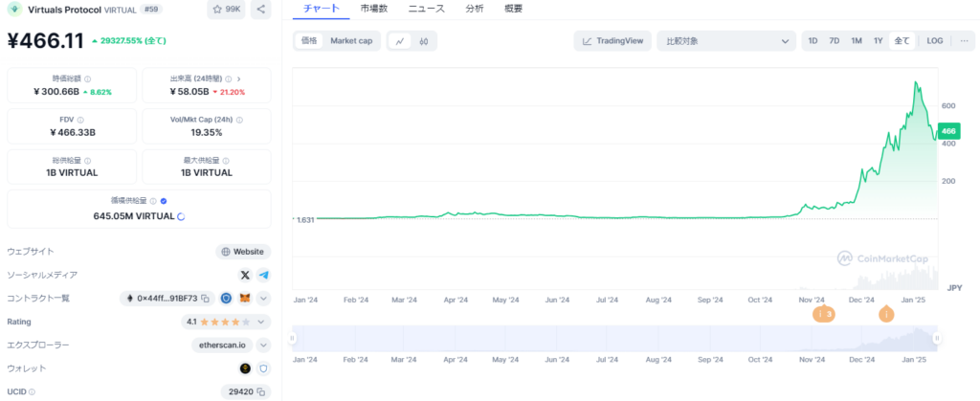Open the X (Twitter) social media icon
The height and width of the screenshot is (401, 980).
245,275
